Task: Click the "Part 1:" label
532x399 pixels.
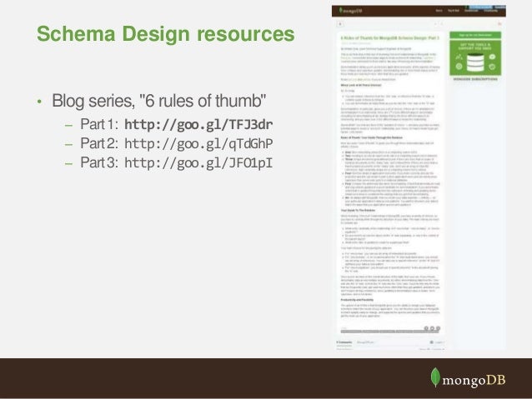Action: click(x=99, y=124)
